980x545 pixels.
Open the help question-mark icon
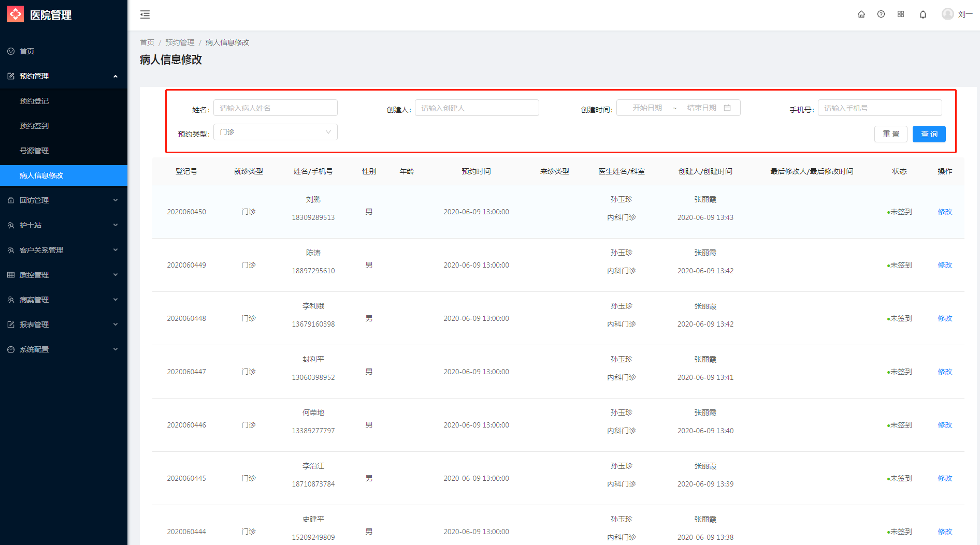(881, 14)
